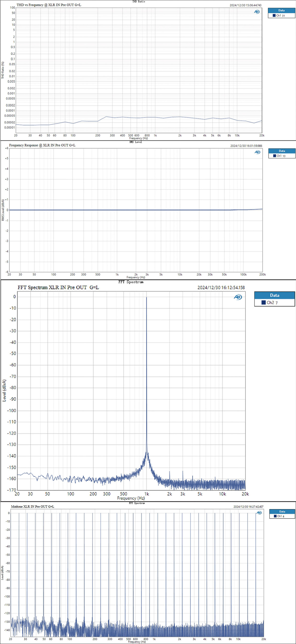The image size is (296, 644).
Task: Select the Ch1 31 color swatch in legend
Action: point(274,16)
